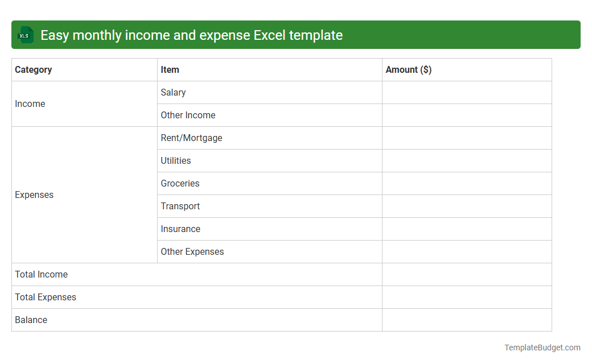Click the Groceries item cell

click(x=180, y=183)
